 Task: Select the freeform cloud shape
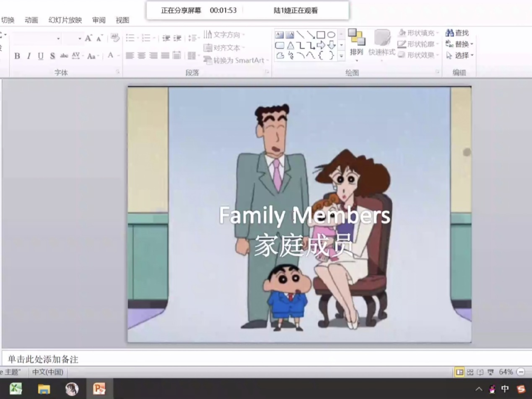[x=280, y=55]
